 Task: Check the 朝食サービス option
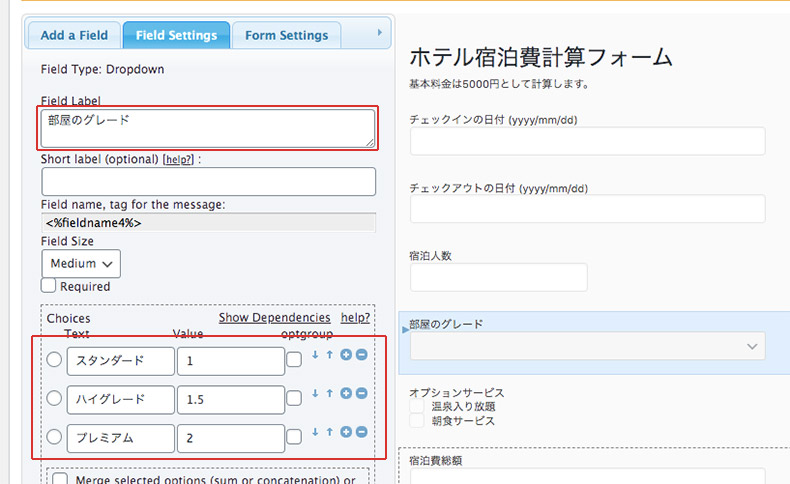point(416,421)
